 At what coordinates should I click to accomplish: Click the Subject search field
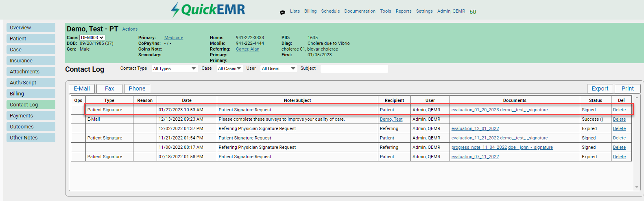click(x=354, y=69)
